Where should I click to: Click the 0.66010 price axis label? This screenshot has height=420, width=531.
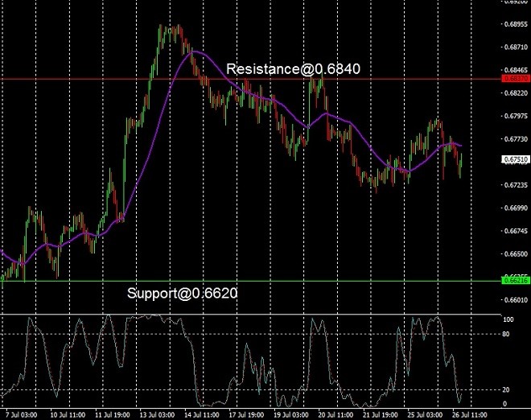click(516, 300)
